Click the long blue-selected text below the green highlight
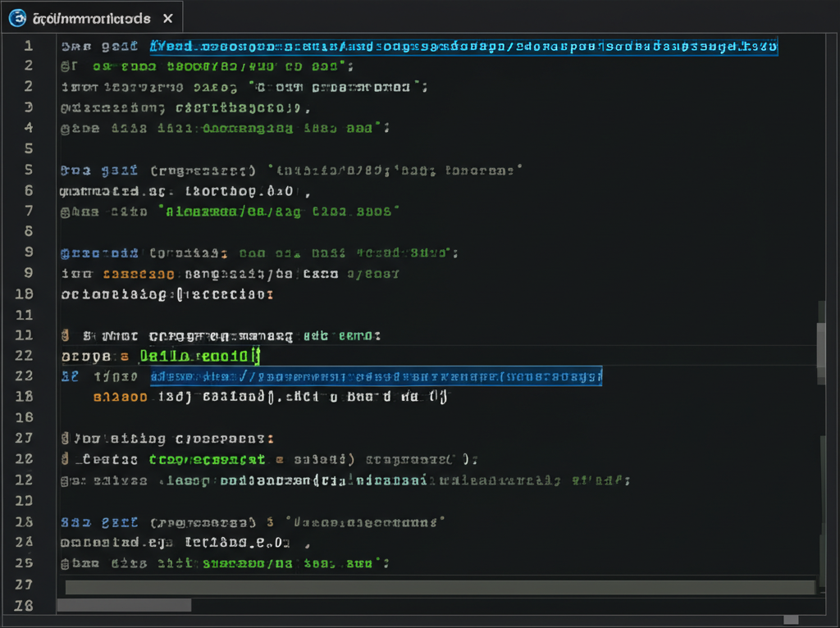 (x=376, y=376)
